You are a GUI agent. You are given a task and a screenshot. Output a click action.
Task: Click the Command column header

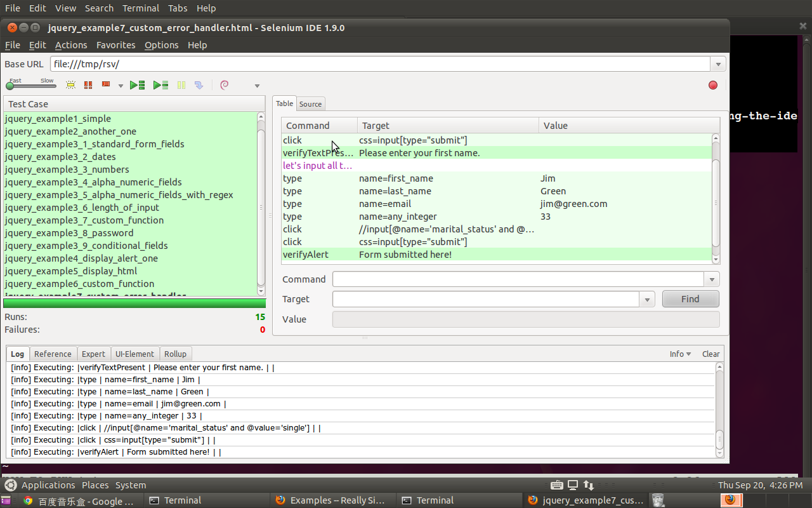coord(320,126)
